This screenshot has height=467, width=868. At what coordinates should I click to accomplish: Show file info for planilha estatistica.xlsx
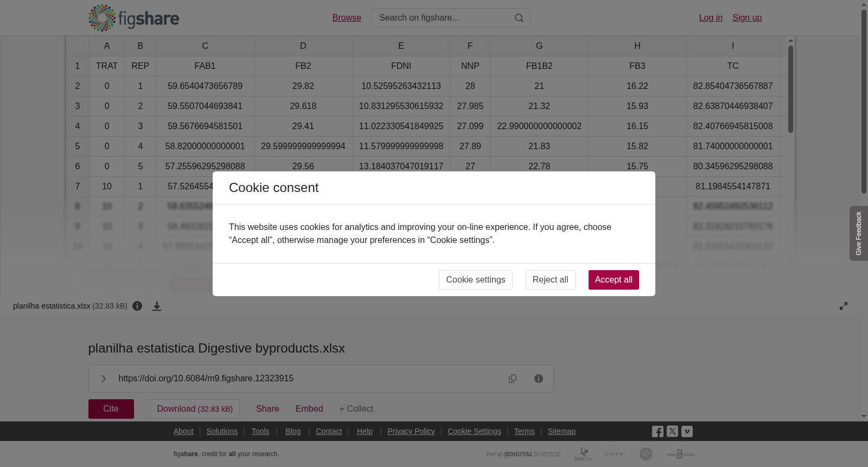[137, 306]
